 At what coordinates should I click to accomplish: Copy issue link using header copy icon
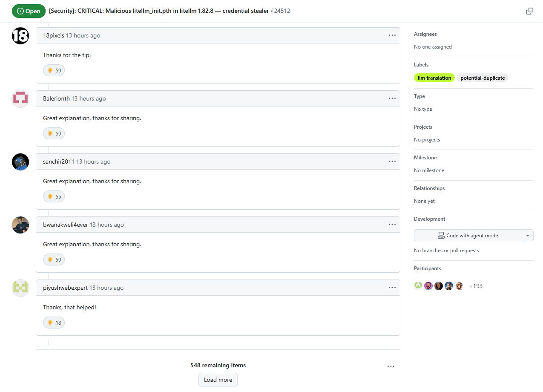pos(530,11)
